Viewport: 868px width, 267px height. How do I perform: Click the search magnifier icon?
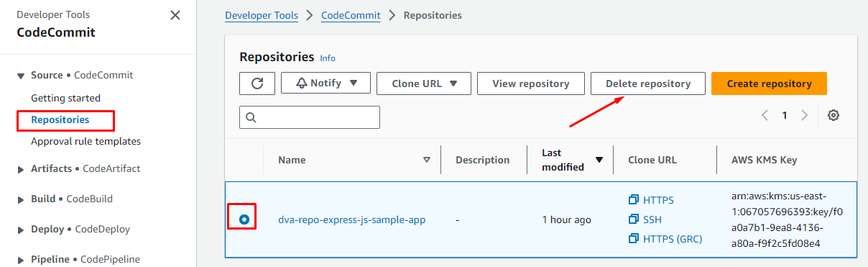[251, 117]
